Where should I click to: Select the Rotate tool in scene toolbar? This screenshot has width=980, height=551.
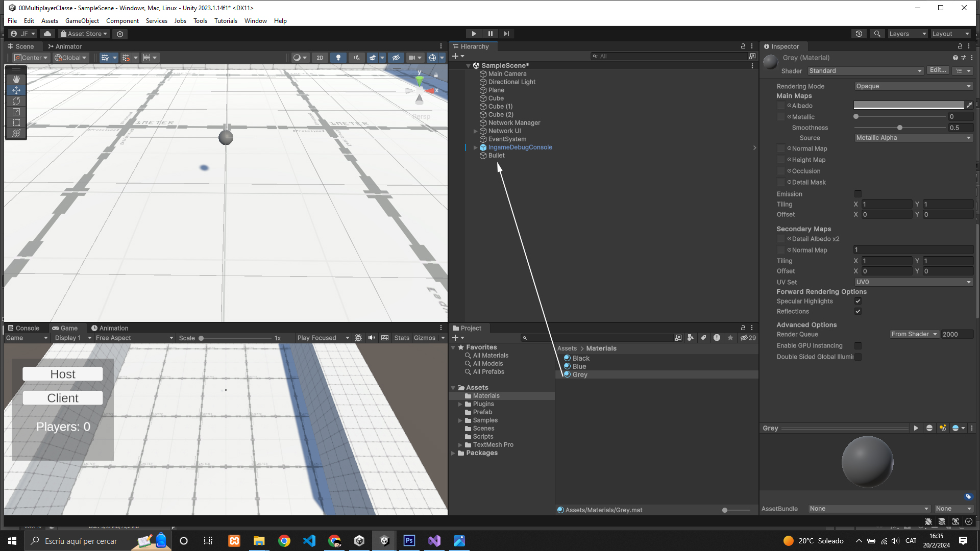pyautogui.click(x=16, y=101)
